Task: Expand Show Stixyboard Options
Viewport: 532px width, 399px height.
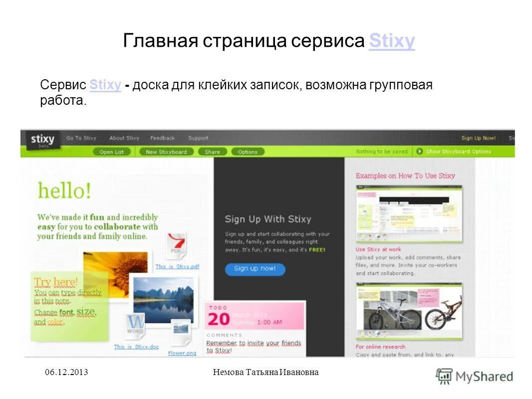Action: (458, 152)
